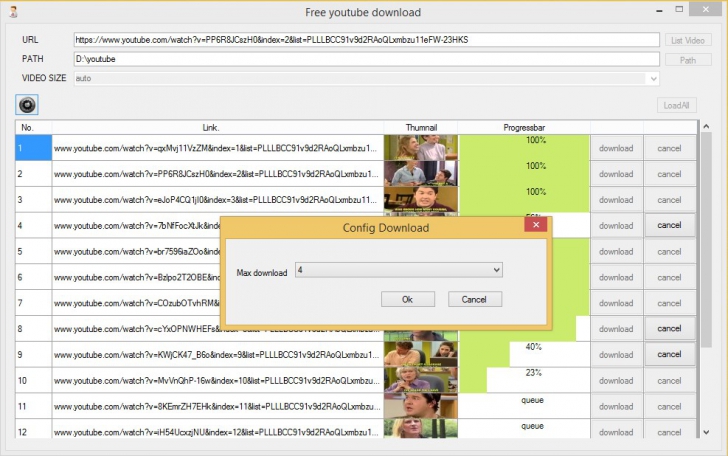Click download button for queued row 11

coord(616,406)
